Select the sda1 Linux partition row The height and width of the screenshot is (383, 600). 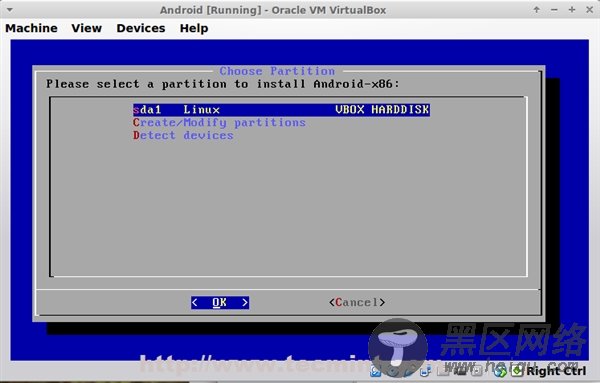point(281,110)
